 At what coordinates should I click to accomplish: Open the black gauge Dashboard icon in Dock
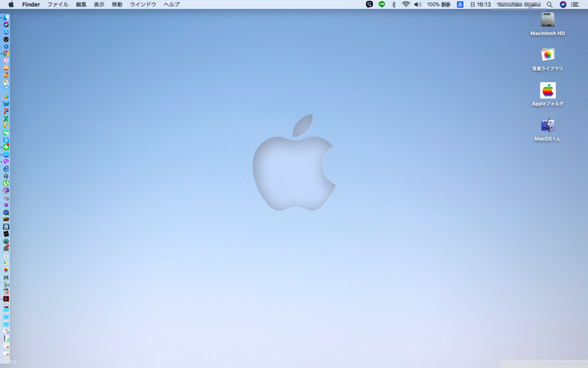pos(6,39)
